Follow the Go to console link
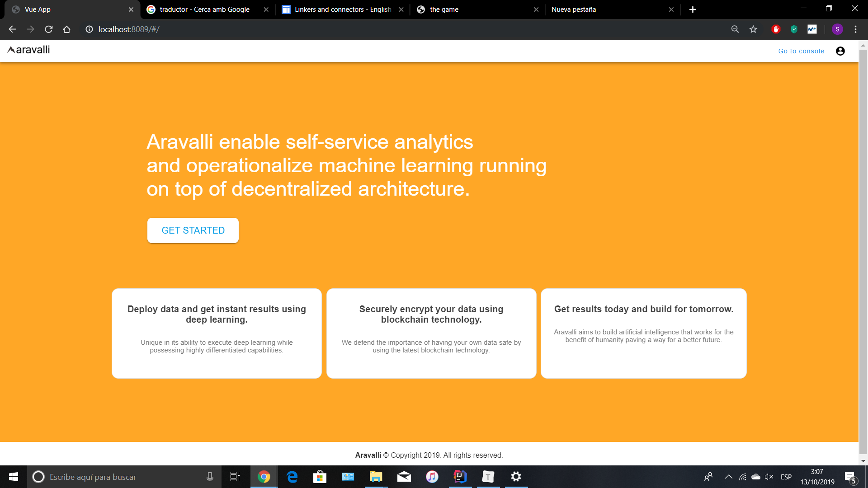The width and height of the screenshot is (868, 488). tap(801, 51)
